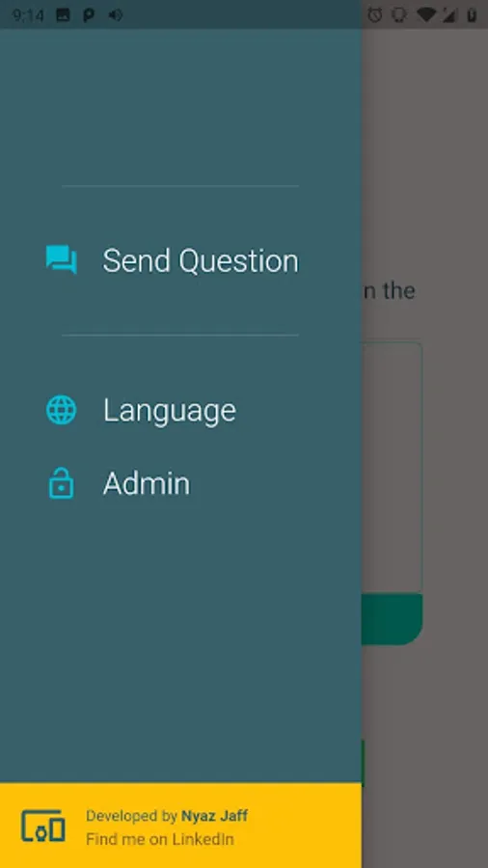Open the Admin menu entry
Screen dimensions: 488x868
[x=180, y=483]
